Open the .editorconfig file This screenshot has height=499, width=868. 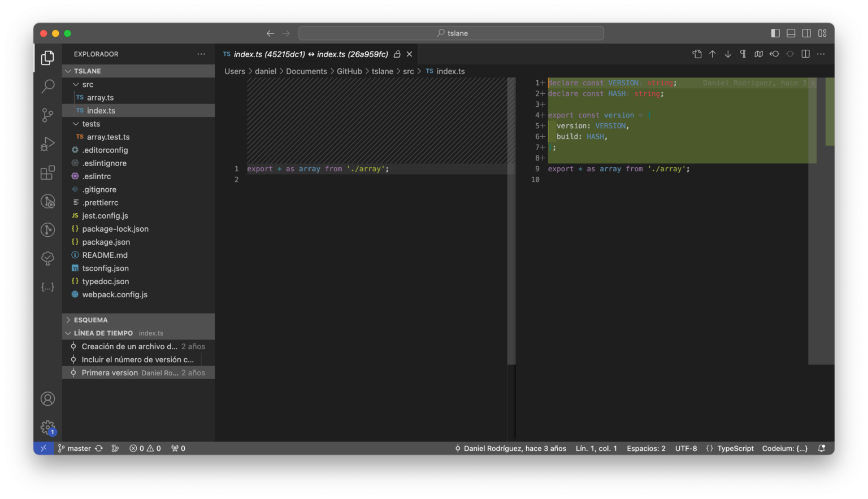pyautogui.click(x=138, y=150)
